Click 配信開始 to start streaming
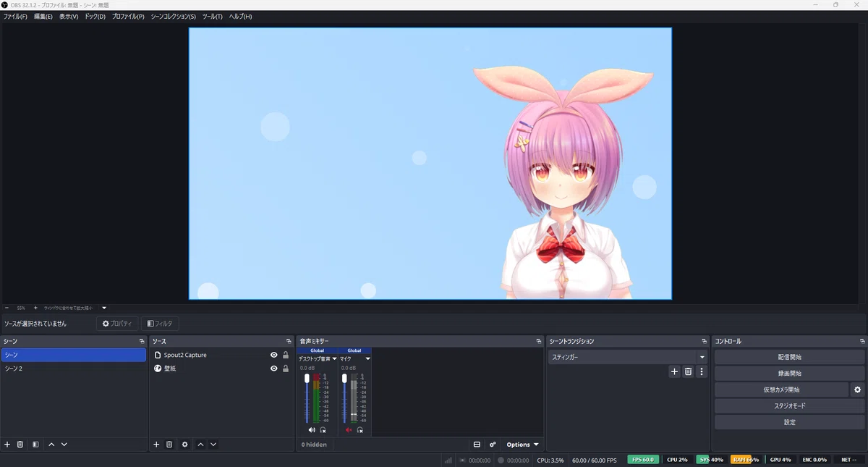868x467 pixels. (789, 357)
